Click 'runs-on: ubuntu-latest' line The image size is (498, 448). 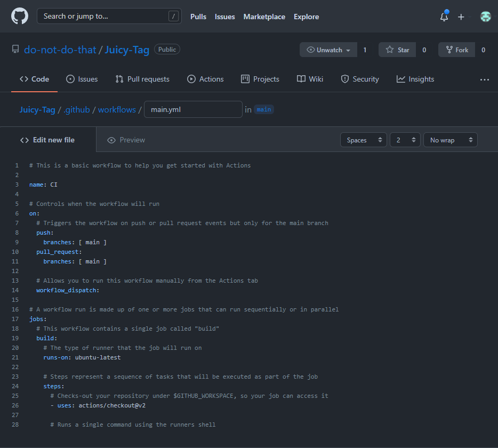[82, 357]
